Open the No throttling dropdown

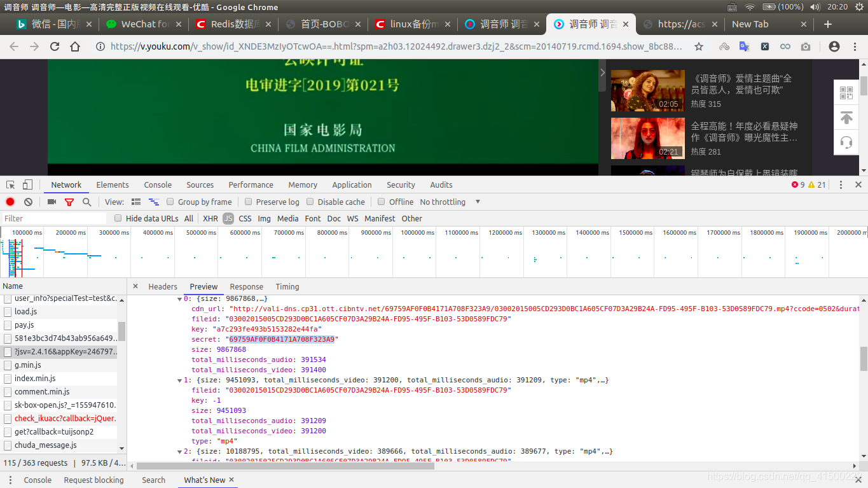click(450, 202)
